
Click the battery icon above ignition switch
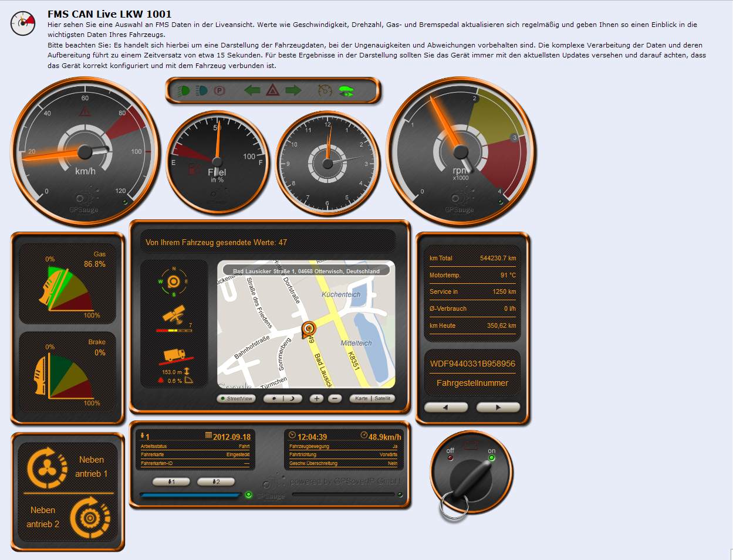point(471,446)
